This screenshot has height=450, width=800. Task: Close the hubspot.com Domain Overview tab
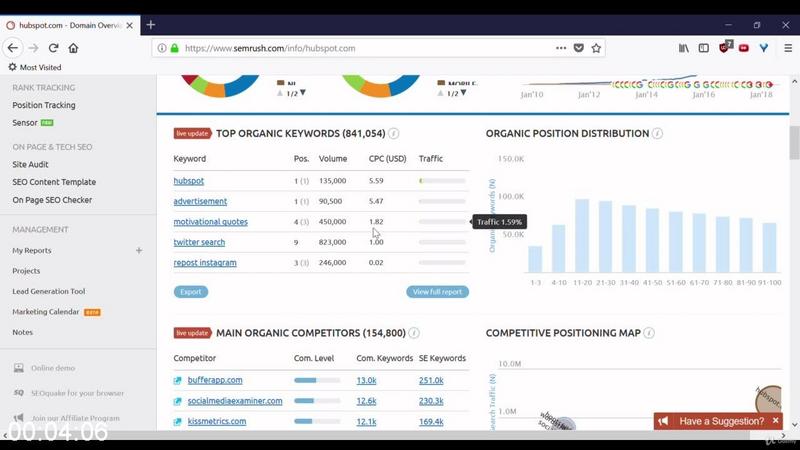click(x=130, y=25)
